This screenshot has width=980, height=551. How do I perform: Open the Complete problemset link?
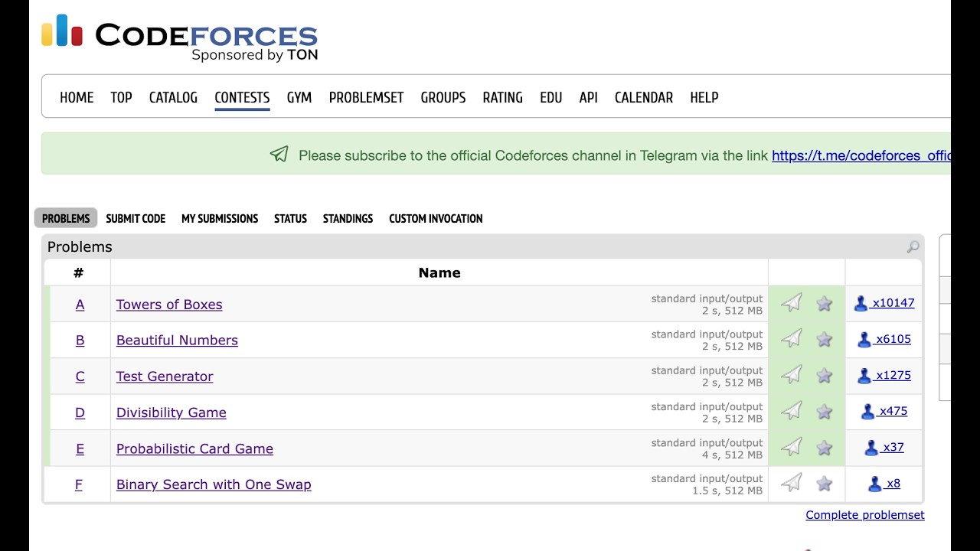point(865,515)
